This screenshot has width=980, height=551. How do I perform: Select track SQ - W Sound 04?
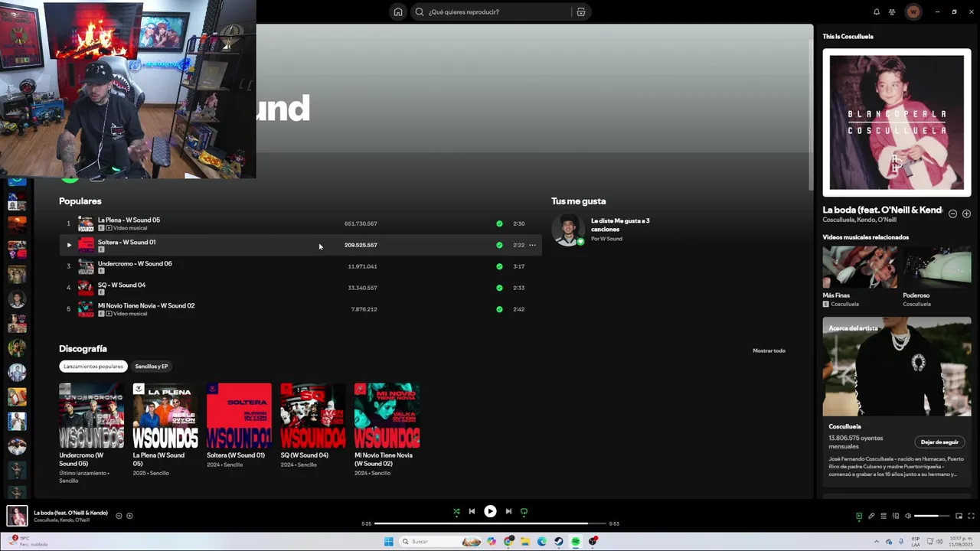(x=121, y=285)
